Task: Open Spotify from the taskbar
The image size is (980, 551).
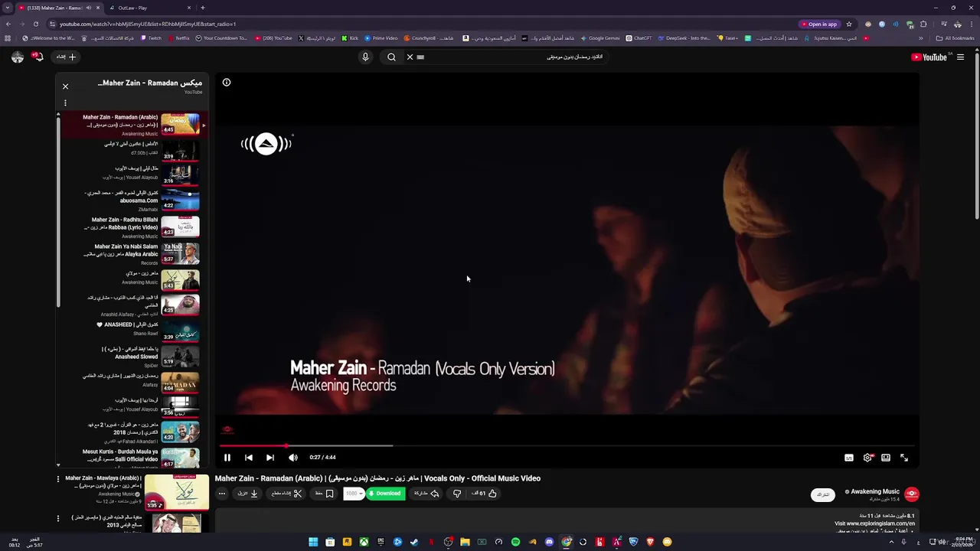Action: 515,542
